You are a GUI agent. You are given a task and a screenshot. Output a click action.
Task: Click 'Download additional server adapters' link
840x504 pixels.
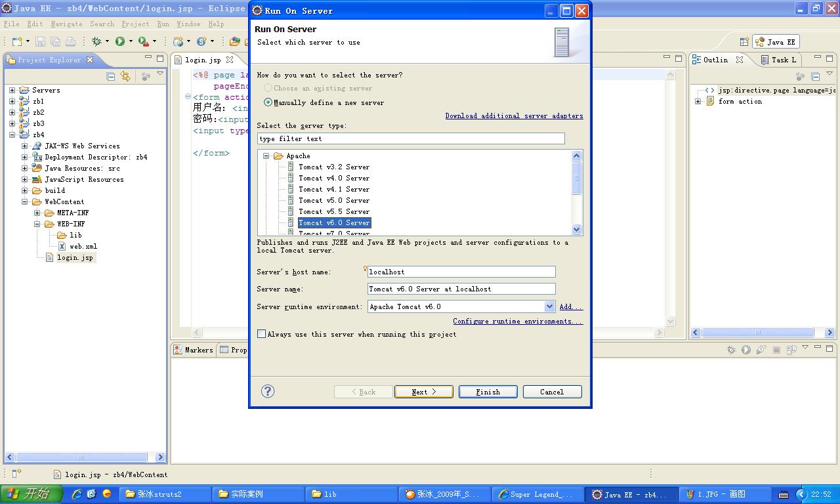(x=514, y=115)
